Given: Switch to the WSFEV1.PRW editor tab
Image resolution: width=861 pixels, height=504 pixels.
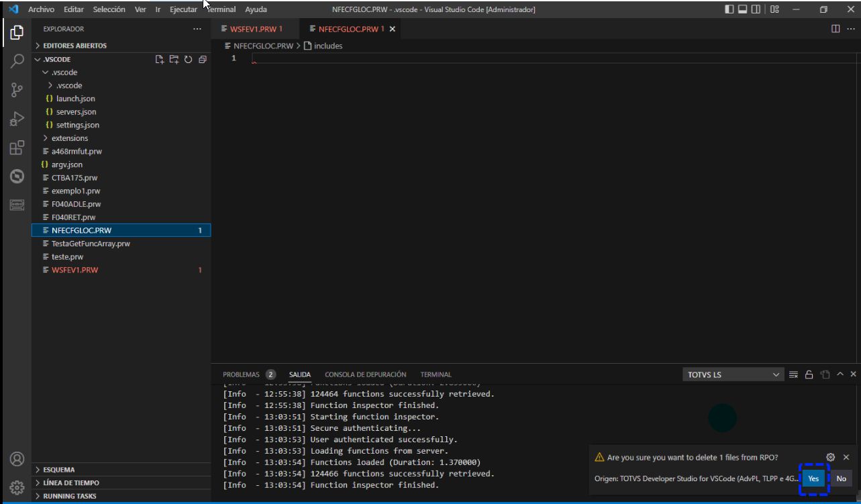Looking at the screenshot, I should [x=255, y=29].
